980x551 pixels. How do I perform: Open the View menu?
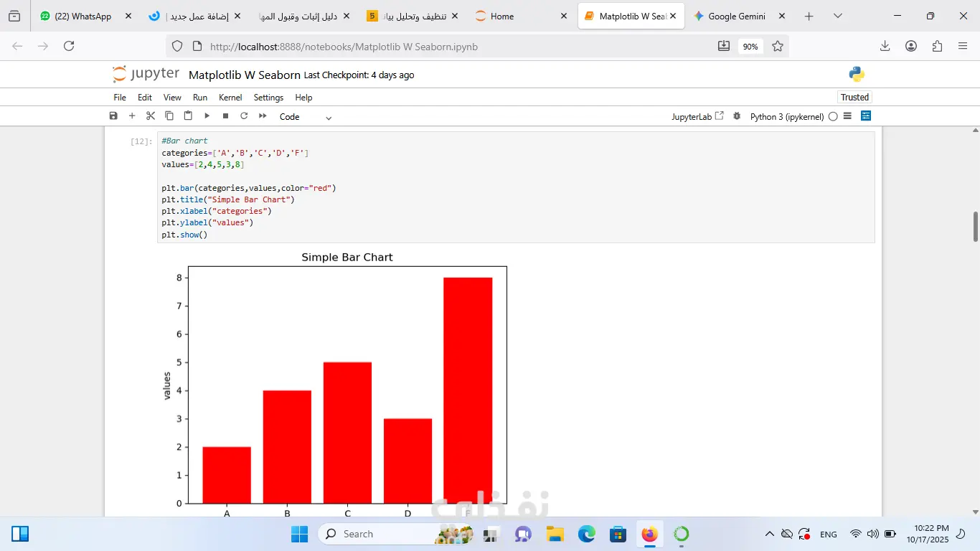tap(172, 98)
